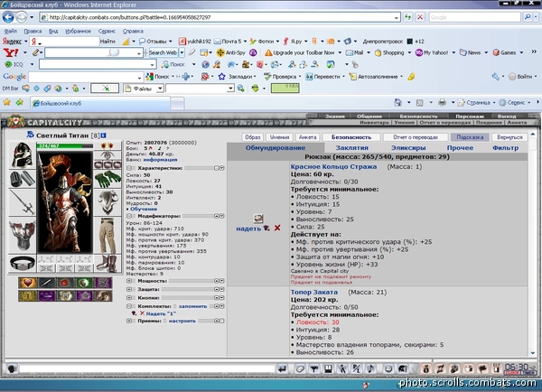Click the flag icon in bottom bar
This screenshot has width=542, height=392.
pyautogui.click(x=482, y=369)
